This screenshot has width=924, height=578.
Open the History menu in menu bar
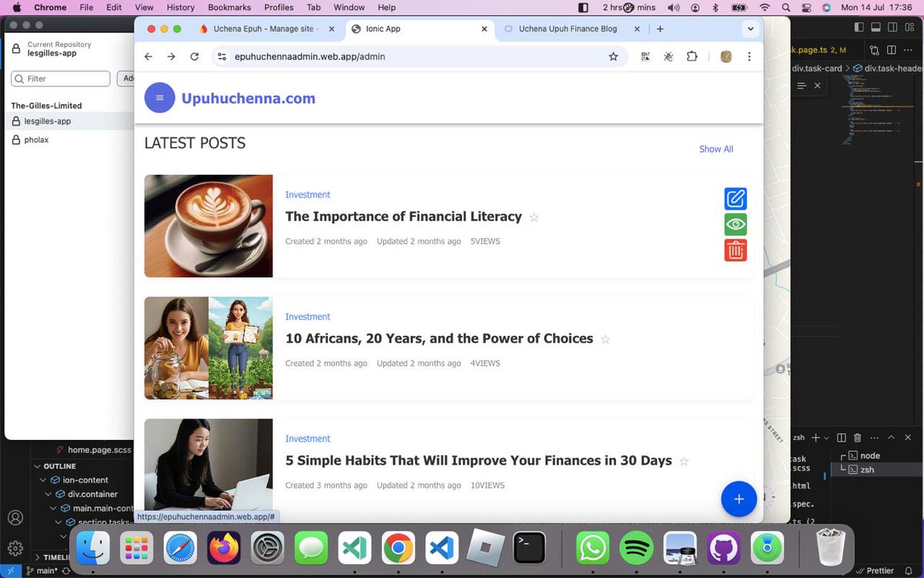click(180, 7)
